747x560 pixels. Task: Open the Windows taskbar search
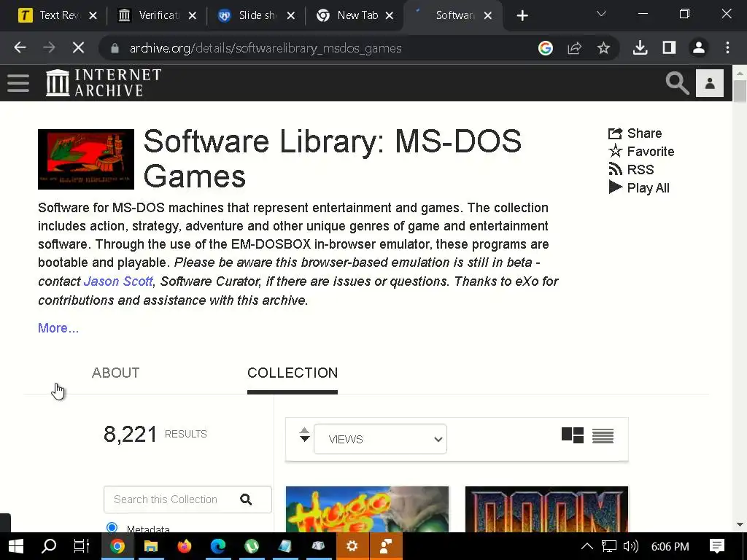pyautogui.click(x=49, y=546)
